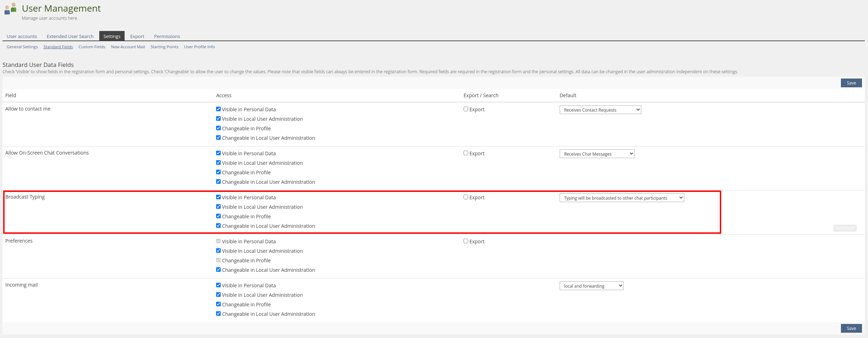Click the bottom Save button
868x338 pixels.
[x=851, y=328]
